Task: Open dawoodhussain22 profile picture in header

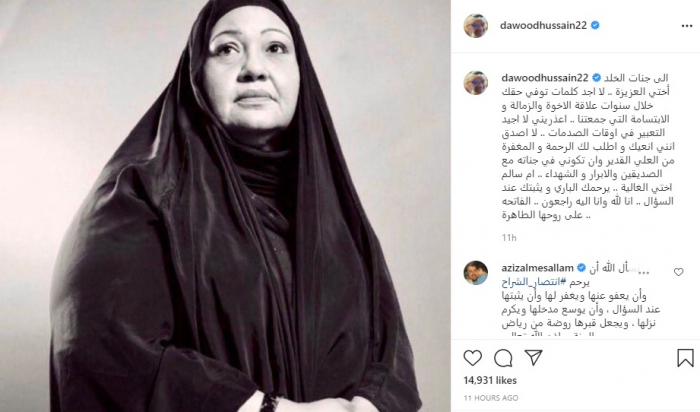Action: click(475, 25)
